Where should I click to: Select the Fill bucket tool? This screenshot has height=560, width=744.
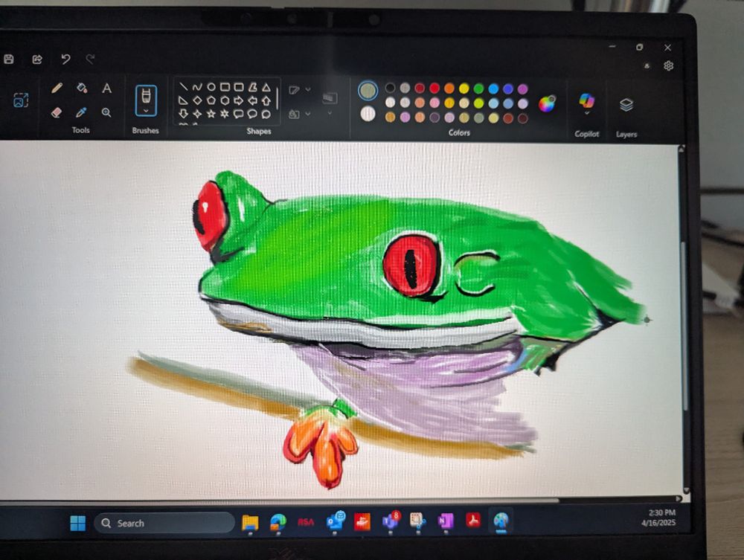point(82,88)
